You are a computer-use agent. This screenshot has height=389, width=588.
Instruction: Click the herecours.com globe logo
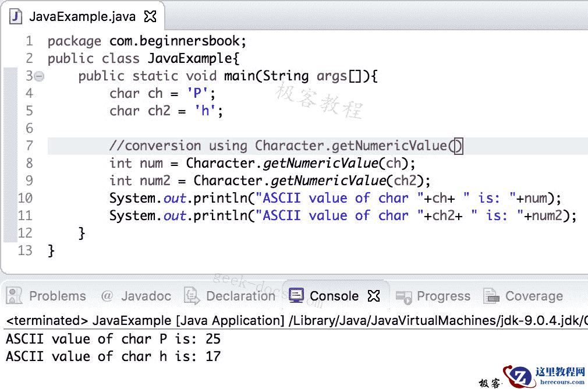523,376
